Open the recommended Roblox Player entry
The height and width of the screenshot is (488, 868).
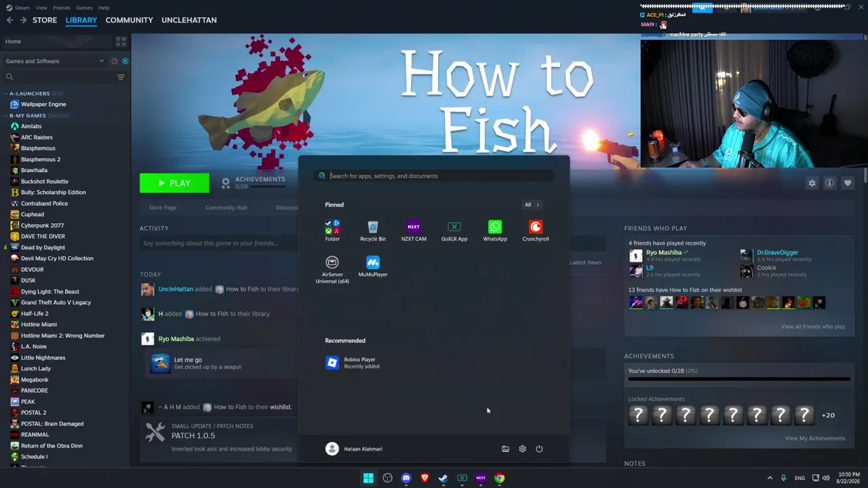(353, 363)
